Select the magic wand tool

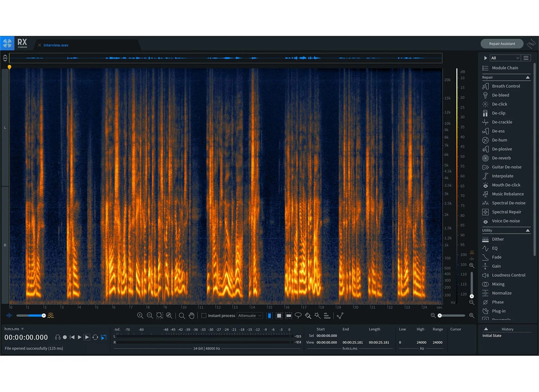click(317, 316)
